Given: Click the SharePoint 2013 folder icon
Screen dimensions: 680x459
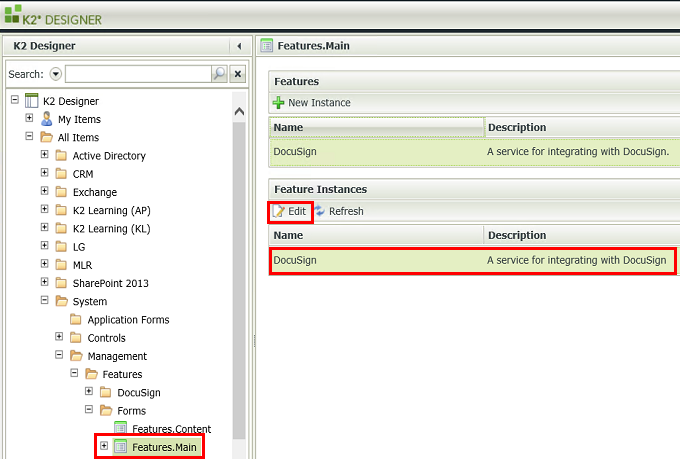Looking at the screenshot, I should tap(61, 283).
